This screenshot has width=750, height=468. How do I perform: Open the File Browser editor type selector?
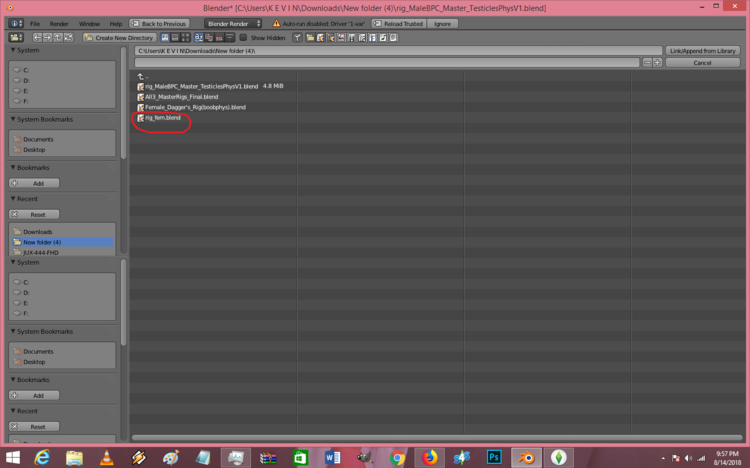coord(17,37)
